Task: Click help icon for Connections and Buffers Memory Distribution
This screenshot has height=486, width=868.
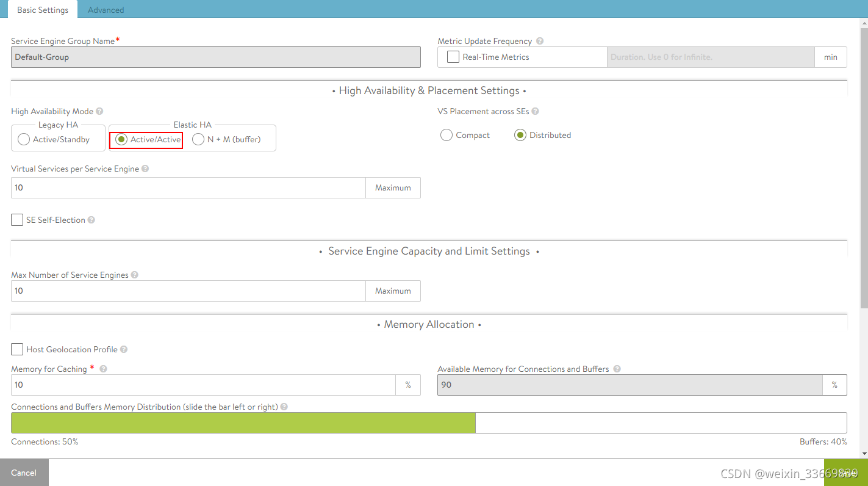Action: (284, 407)
